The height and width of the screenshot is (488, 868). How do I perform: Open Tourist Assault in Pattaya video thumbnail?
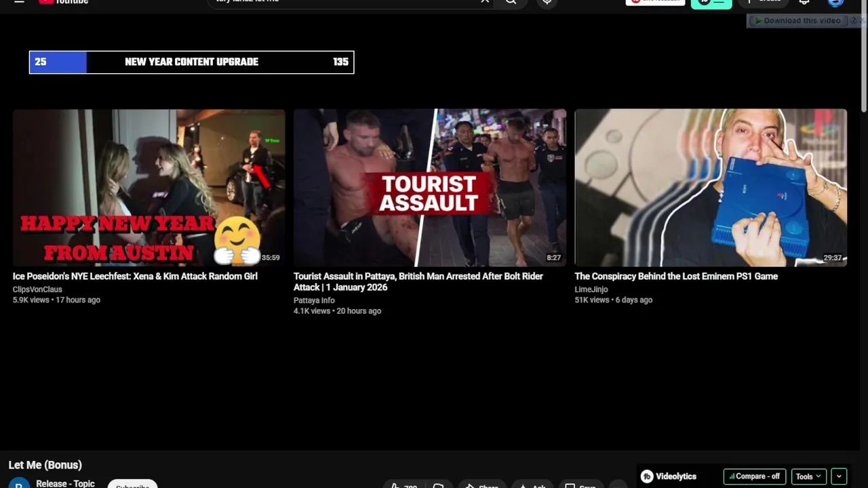[x=430, y=188]
